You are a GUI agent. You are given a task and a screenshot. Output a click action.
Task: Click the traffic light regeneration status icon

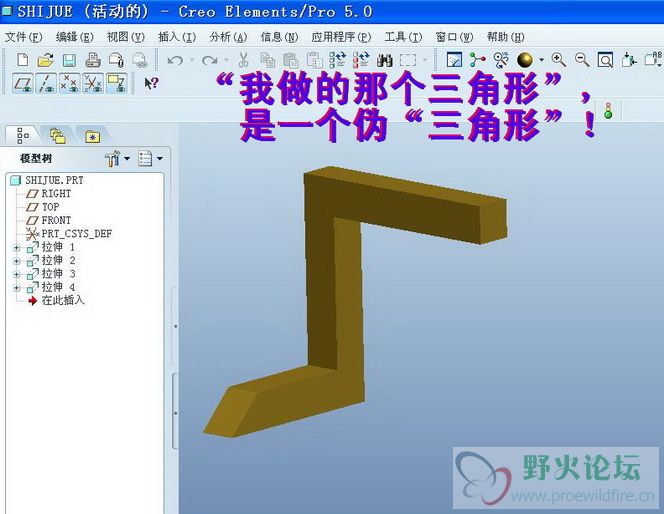pyautogui.click(x=608, y=111)
